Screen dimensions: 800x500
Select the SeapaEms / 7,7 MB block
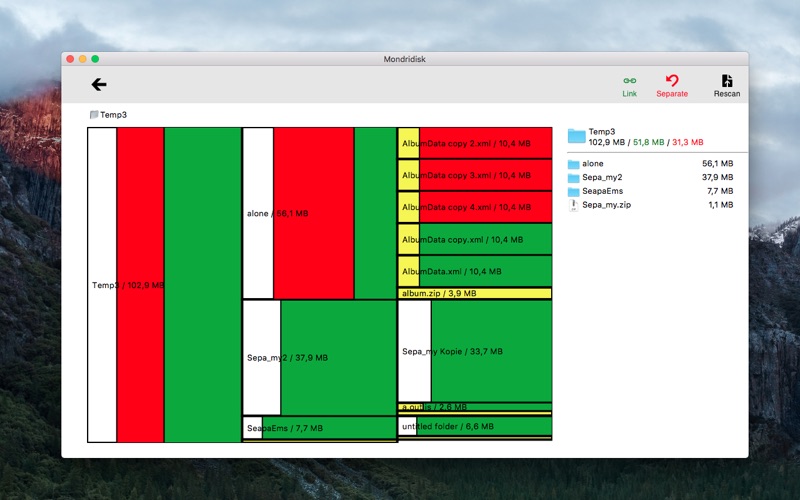319,428
